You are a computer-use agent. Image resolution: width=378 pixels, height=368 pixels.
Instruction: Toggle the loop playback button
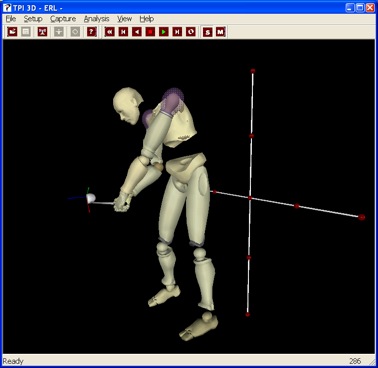(191, 32)
